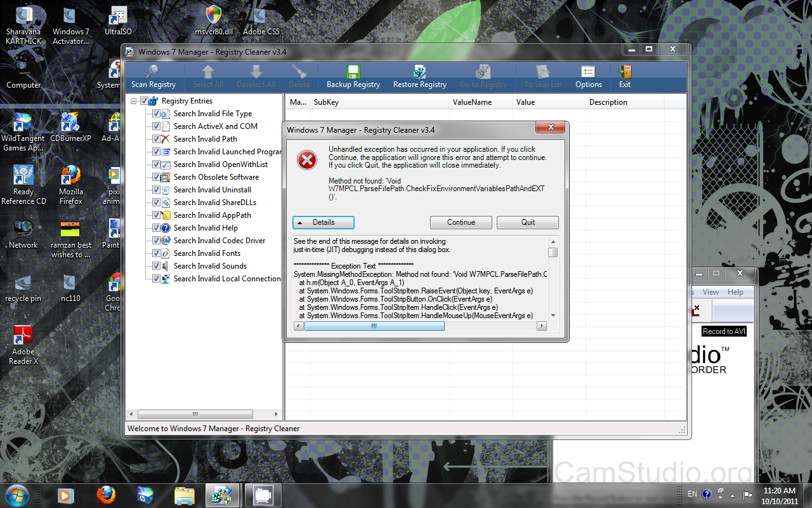Open the WildTangent Games desktop icon
Viewport: 812px width, 508px height.
point(23,132)
